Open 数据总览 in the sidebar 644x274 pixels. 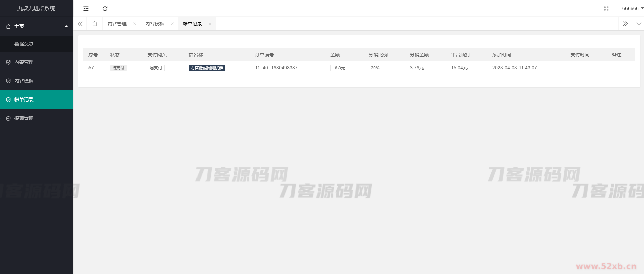[24, 44]
